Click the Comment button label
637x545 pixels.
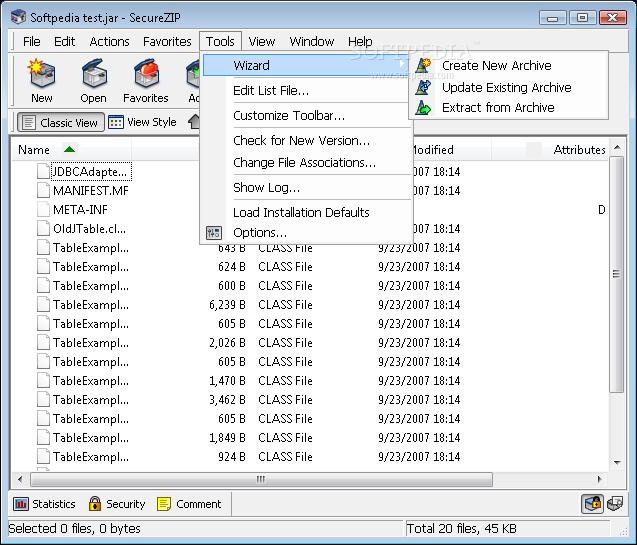tap(199, 504)
